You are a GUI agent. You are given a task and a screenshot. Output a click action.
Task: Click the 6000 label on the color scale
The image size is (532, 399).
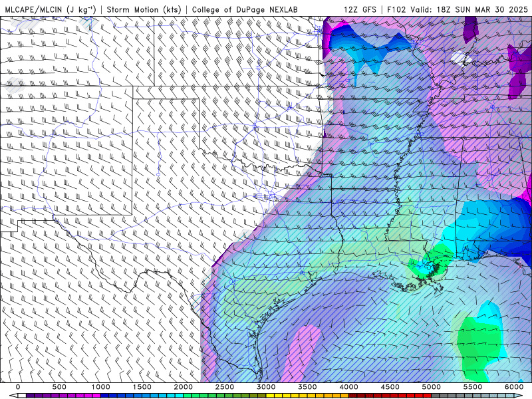515,387
